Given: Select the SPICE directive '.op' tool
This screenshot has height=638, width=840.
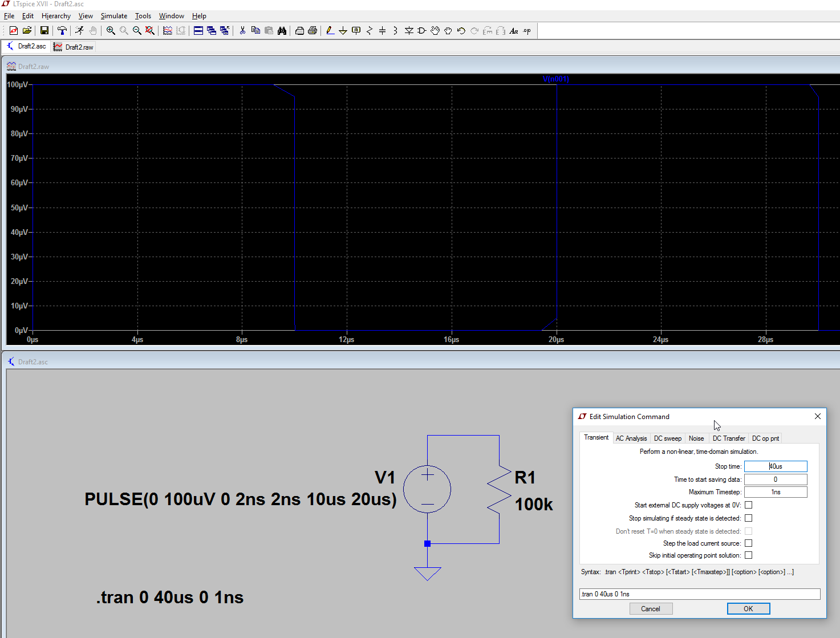Looking at the screenshot, I should (x=527, y=31).
